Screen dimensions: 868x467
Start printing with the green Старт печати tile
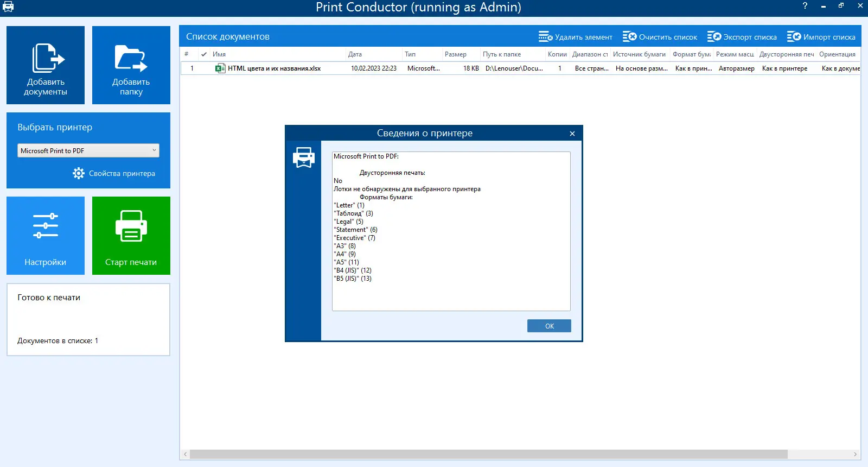pyautogui.click(x=131, y=236)
